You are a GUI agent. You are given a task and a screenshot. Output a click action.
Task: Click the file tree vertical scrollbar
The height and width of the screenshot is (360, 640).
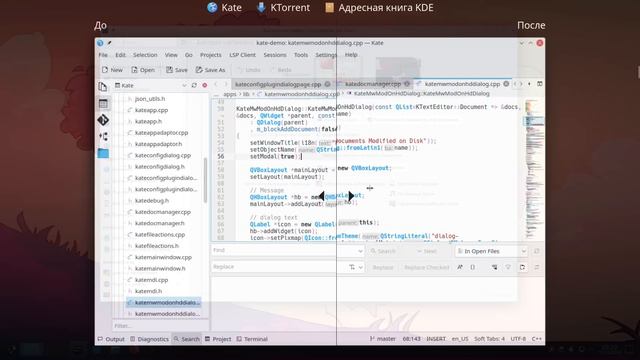pos(205,180)
